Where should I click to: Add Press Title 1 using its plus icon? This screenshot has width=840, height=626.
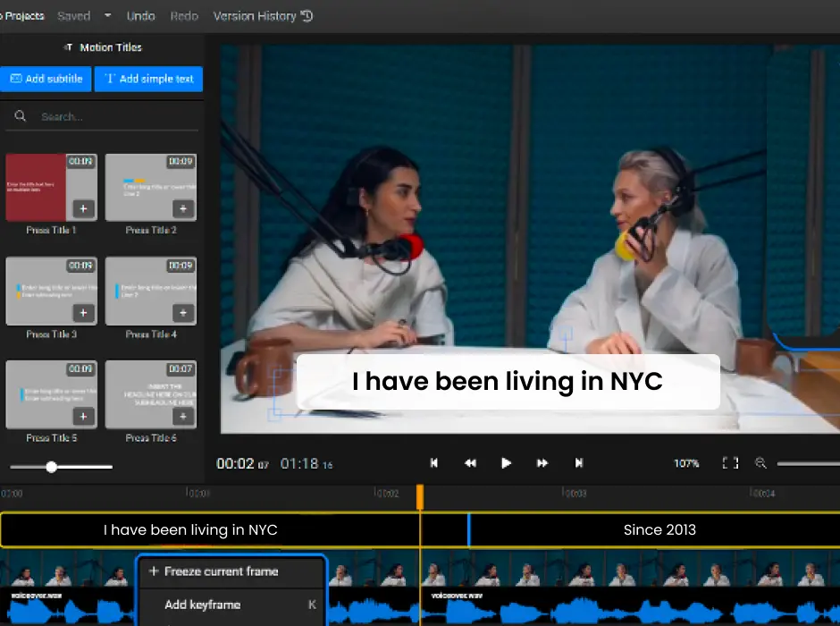83,207
